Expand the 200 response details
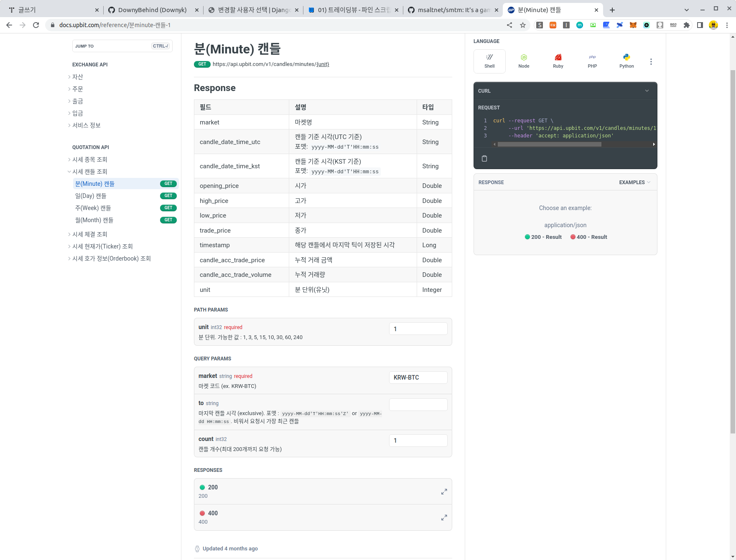Image resolution: width=736 pixels, height=560 pixels. click(444, 492)
